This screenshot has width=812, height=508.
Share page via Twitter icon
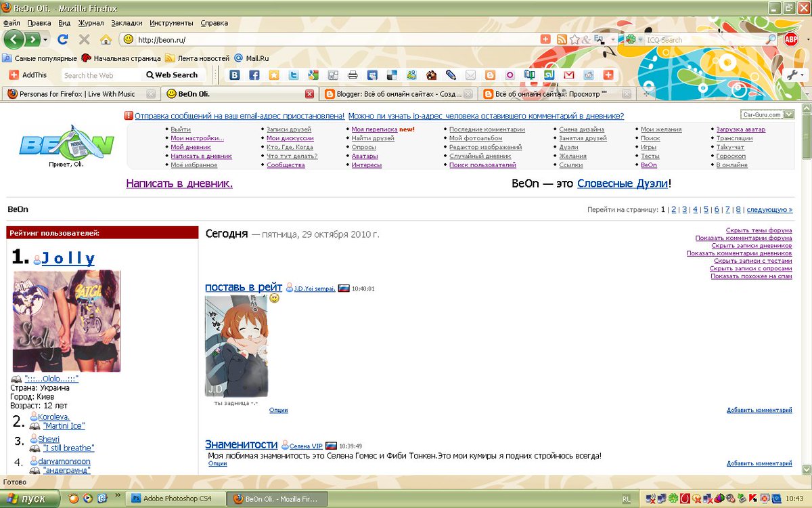[294, 75]
